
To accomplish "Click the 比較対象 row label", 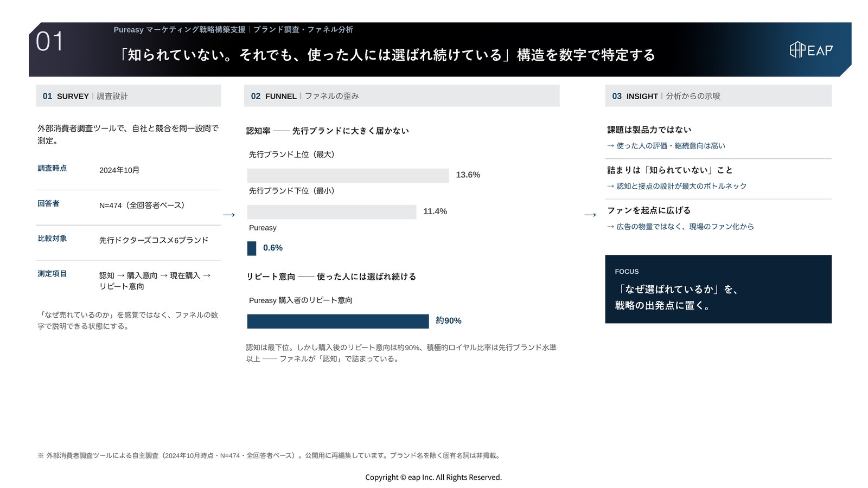I will [52, 239].
